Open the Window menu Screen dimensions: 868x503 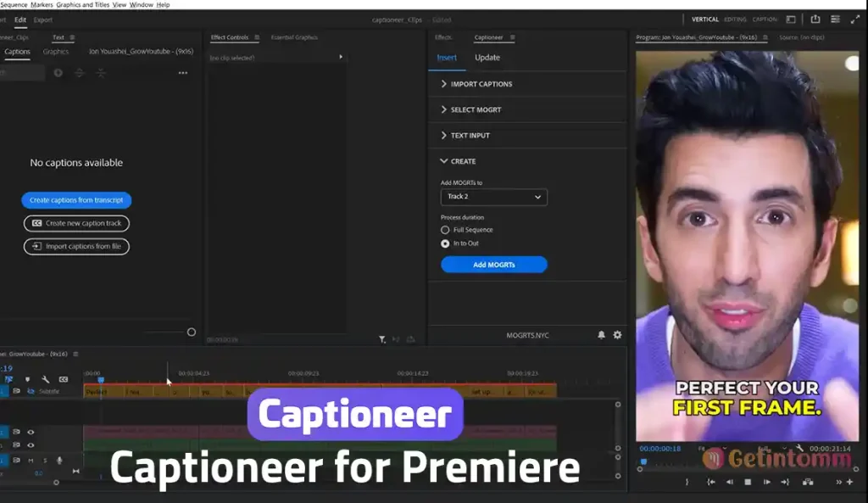point(142,4)
